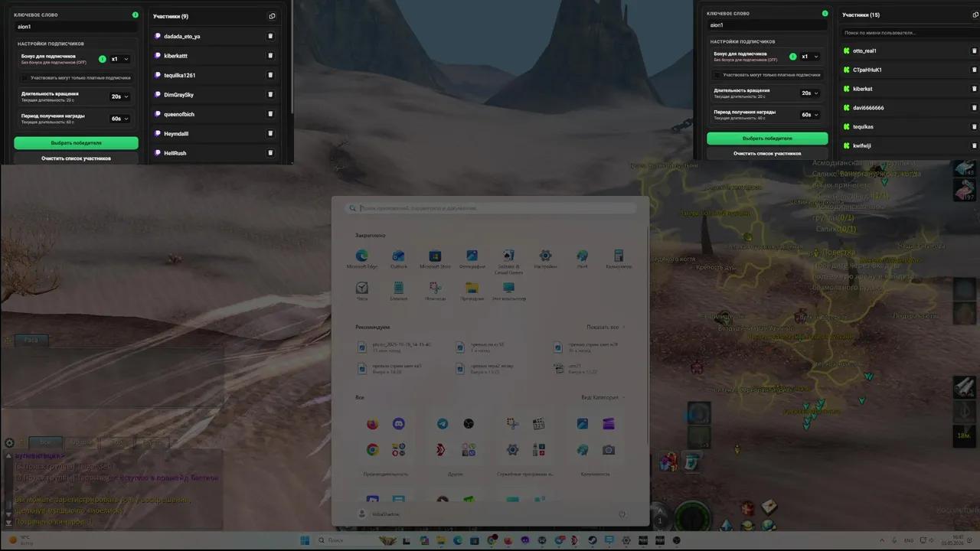Focus the keyword field in 9-participant panel
980x551 pixels.
76,27
